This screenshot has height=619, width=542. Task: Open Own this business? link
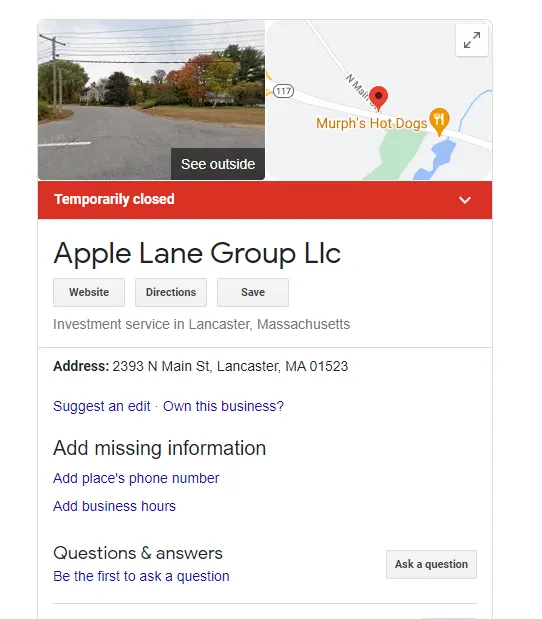point(223,406)
